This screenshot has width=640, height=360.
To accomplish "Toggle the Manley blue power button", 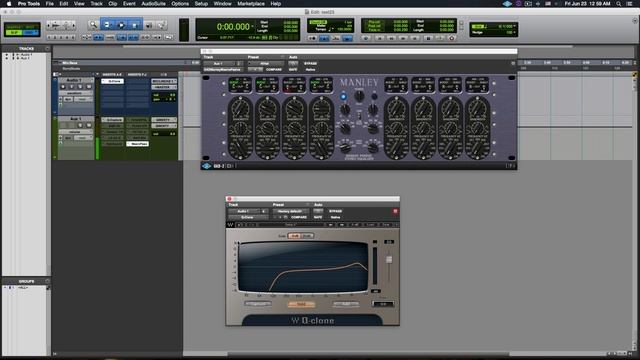I will pyautogui.click(x=343, y=97).
